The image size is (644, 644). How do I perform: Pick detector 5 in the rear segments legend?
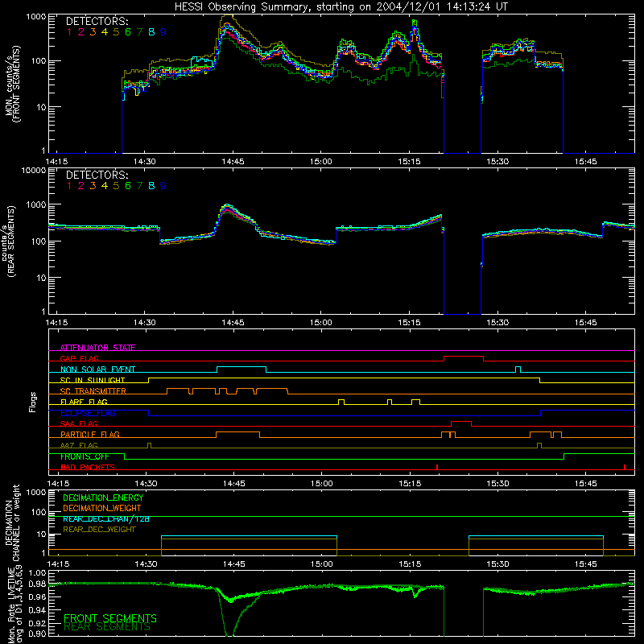(116, 186)
